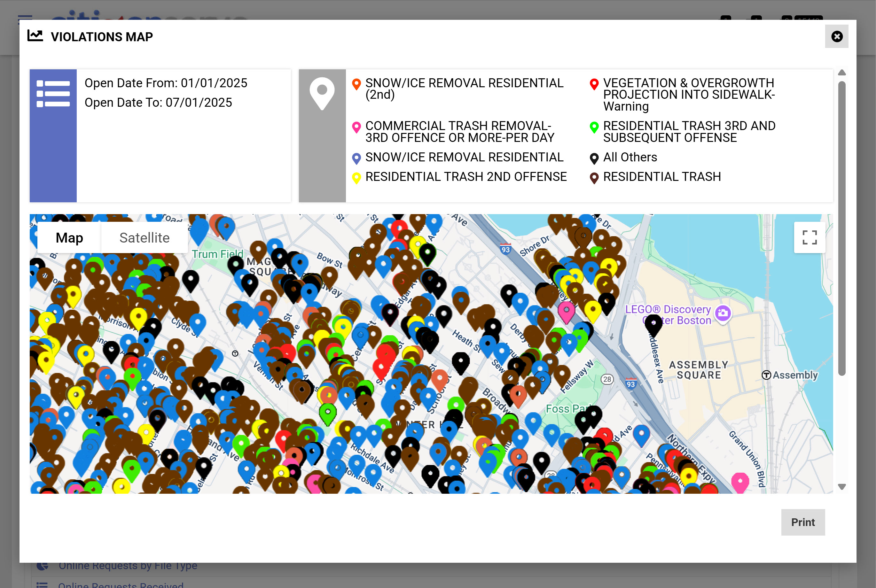
Task: Close the Violations Map dialog
Action: (836, 36)
